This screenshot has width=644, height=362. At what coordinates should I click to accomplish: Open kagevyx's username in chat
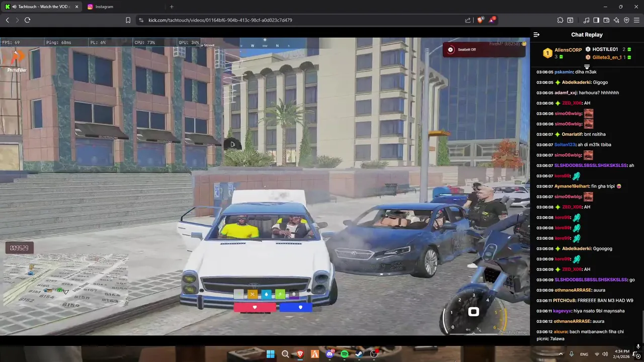pyautogui.click(x=563, y=311)
